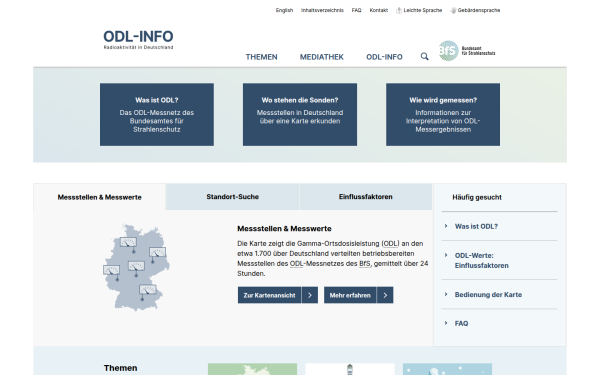The image size is (600, 375).
Task: Click the ODL abbreviation in Gamma-Ortsdosisleistung text
Action: [x=390, y=243]
